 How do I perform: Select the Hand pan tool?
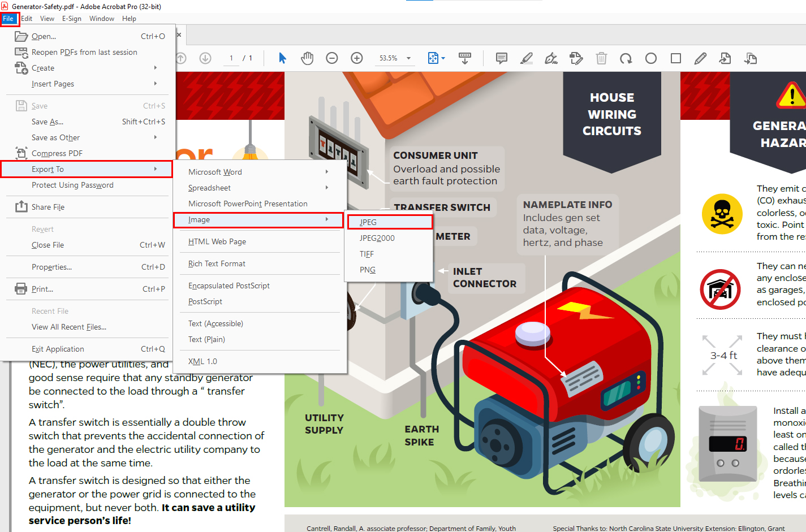click(x=307, y=58)
